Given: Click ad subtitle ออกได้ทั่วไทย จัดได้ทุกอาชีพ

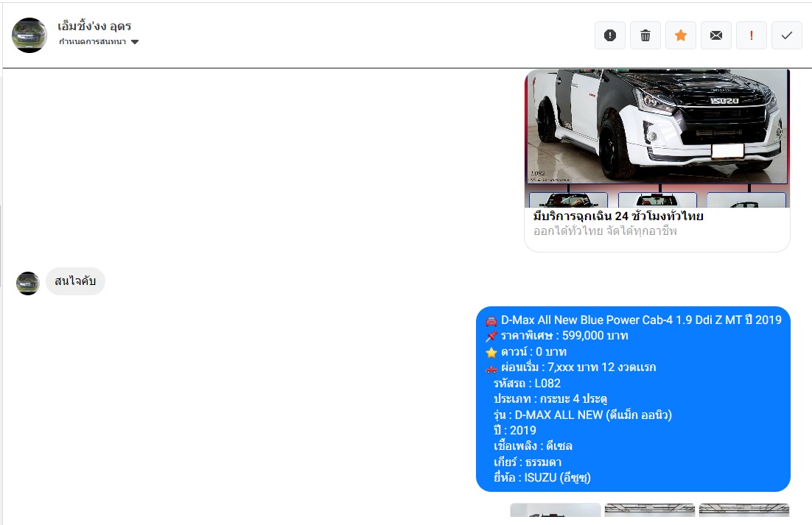Looking at the screenshot, I should click(605, 230).
